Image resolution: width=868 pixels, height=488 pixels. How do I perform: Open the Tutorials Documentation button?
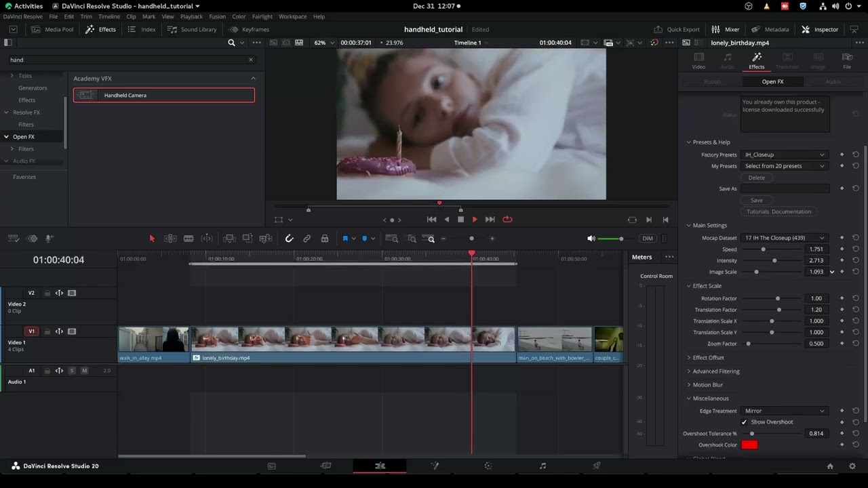[x=778, y=211]
